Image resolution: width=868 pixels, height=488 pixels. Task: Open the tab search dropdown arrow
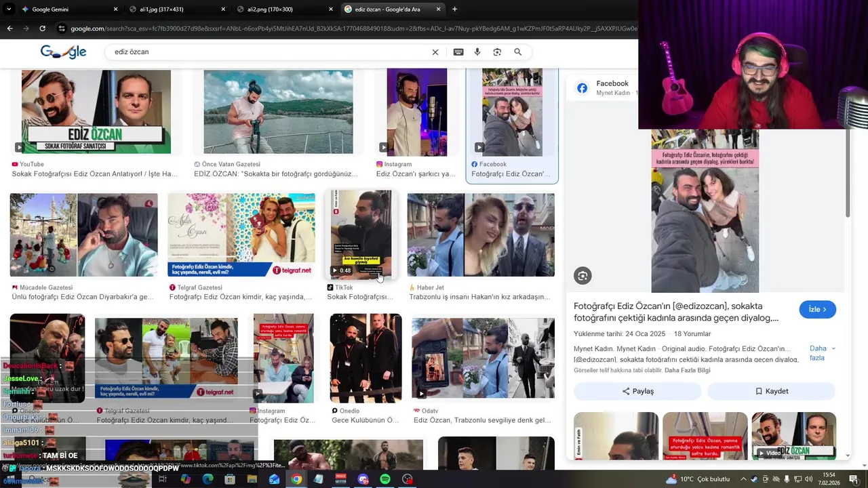pyautogui.click(x=9, y=9)
